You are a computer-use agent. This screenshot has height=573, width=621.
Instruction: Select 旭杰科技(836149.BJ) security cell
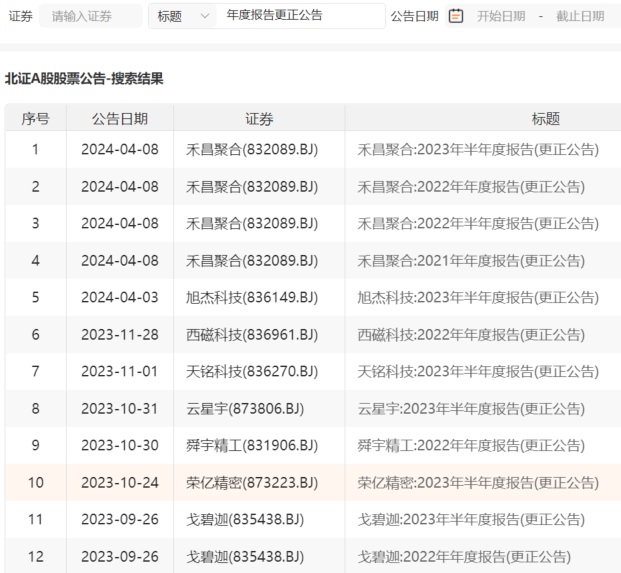[x=252, y=298]
